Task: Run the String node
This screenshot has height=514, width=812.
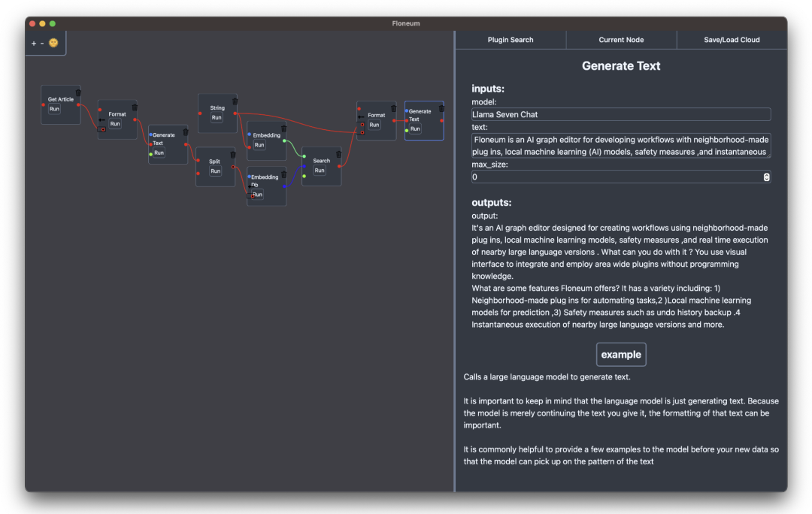Action: pos(217,118)
